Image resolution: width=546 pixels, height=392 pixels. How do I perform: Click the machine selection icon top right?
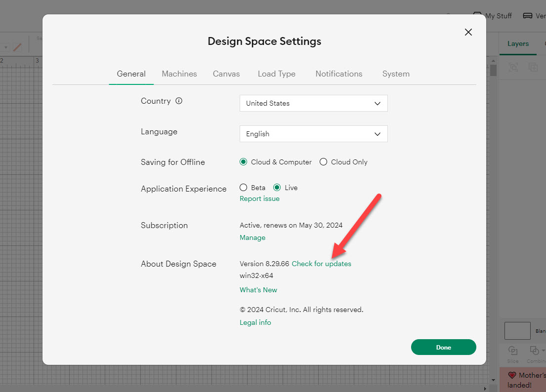point(527,15)
